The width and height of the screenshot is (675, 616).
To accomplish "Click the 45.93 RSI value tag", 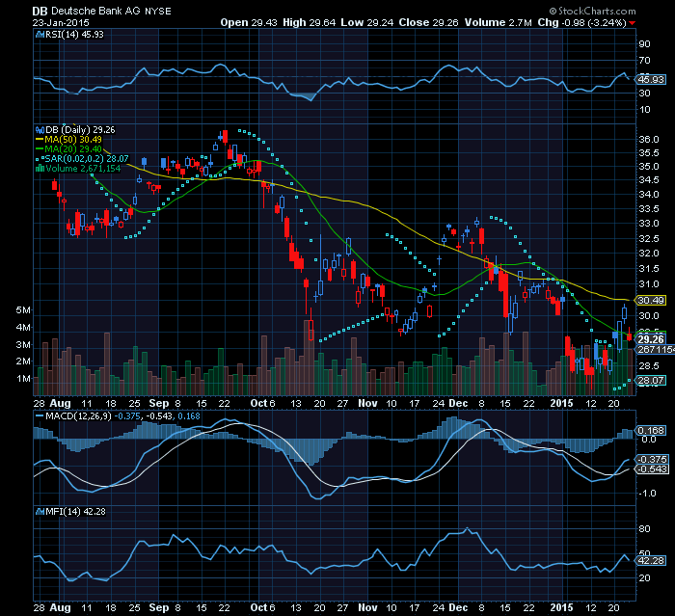I will tap(651, 80).
